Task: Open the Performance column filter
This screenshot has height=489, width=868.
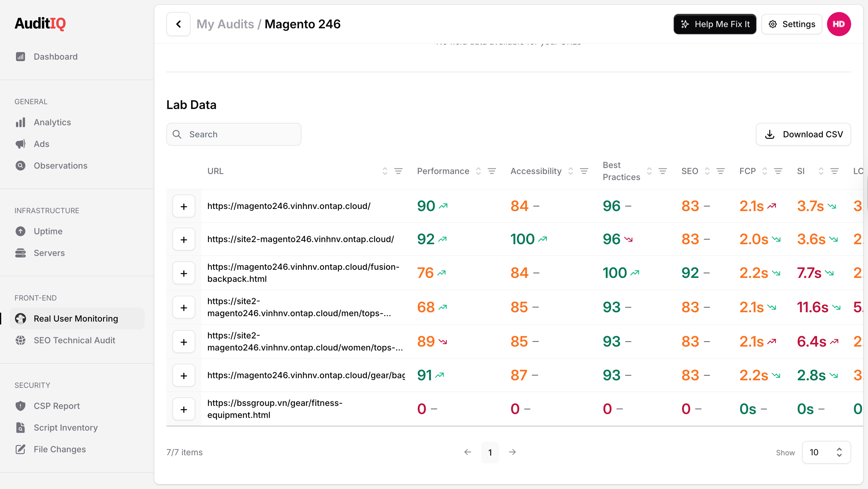Action: coord(492,171)
